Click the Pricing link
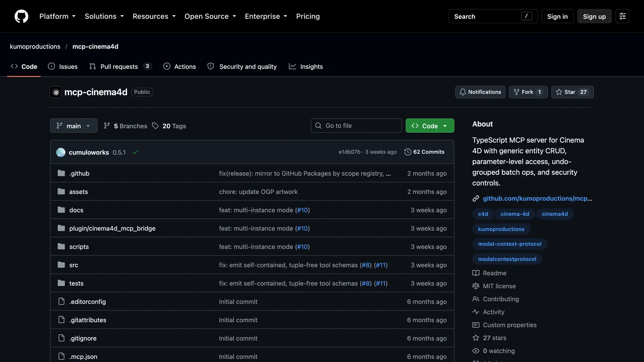 308,16
